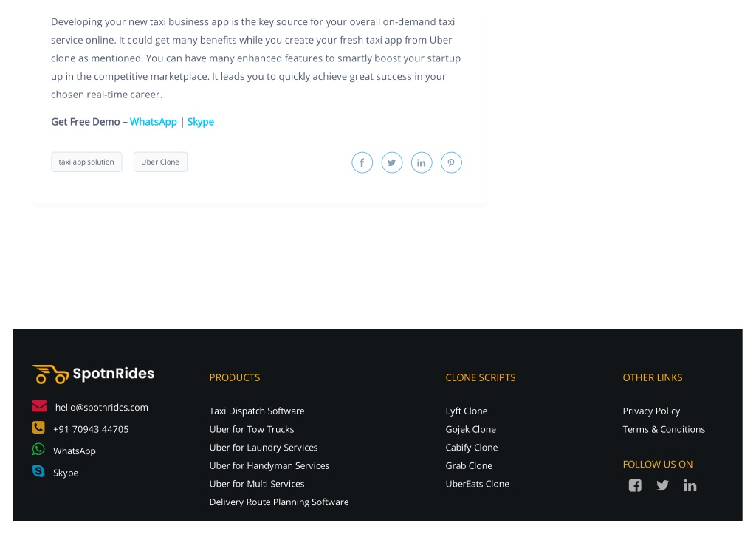Click the orange phone icon
The height and width of the screenshot is (534, 756).
tap(38, 428)
